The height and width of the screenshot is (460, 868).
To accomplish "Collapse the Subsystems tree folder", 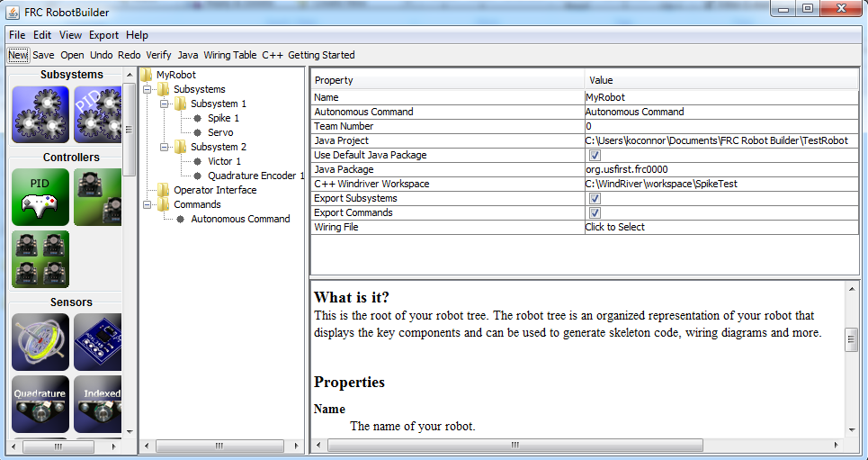I will pyautogui.click(x=147, y=89).
